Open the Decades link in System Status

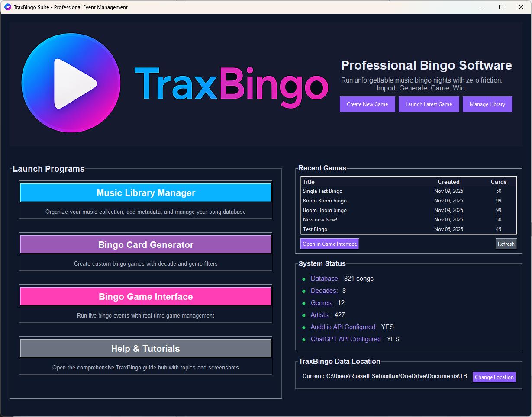(324, 291)
